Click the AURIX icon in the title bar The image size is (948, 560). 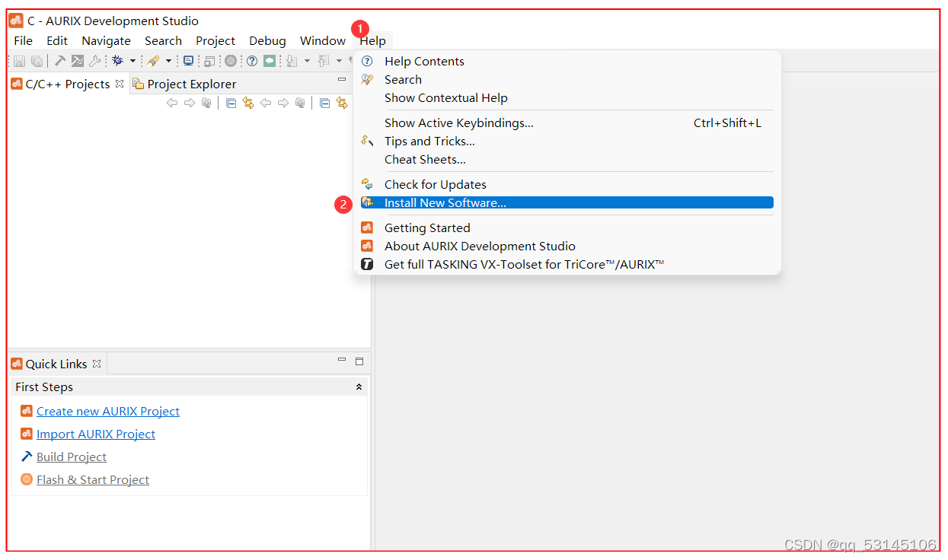click(x=16, y=21)
